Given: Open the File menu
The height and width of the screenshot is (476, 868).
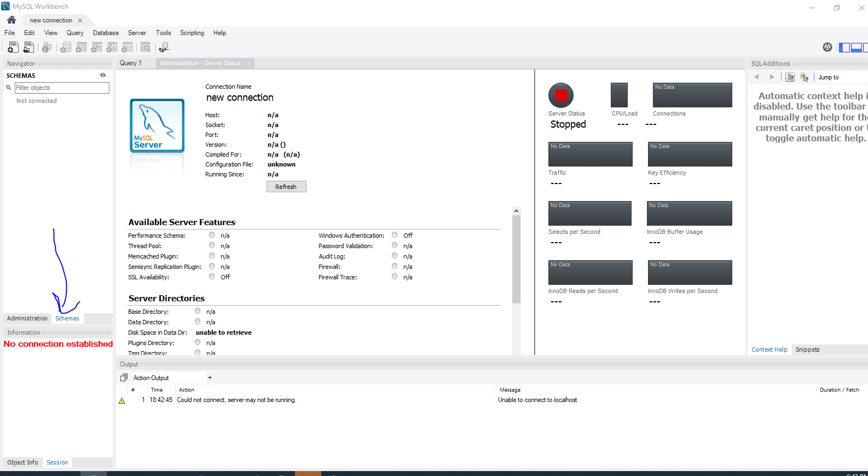Looking at the screenshot, I should [10, 33].
